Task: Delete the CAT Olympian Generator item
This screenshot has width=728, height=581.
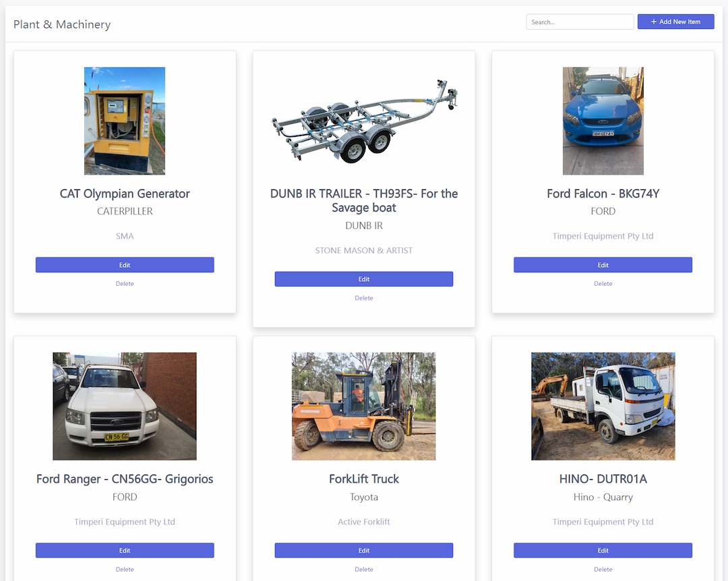Action: tap(125, 284)
